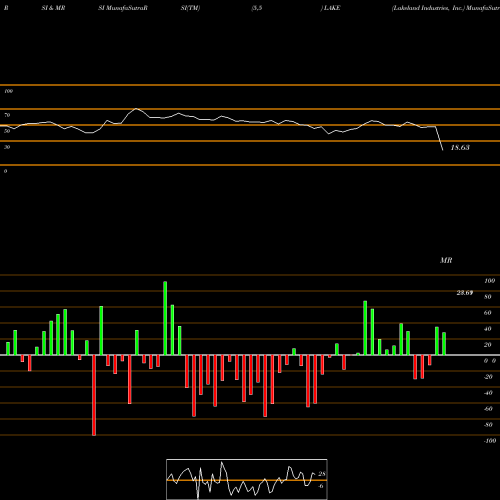The height and width of the screenshot is (500, 500).
Task: Select the LAKE ticker symbol in header
Action: click(x=332, y=8)
